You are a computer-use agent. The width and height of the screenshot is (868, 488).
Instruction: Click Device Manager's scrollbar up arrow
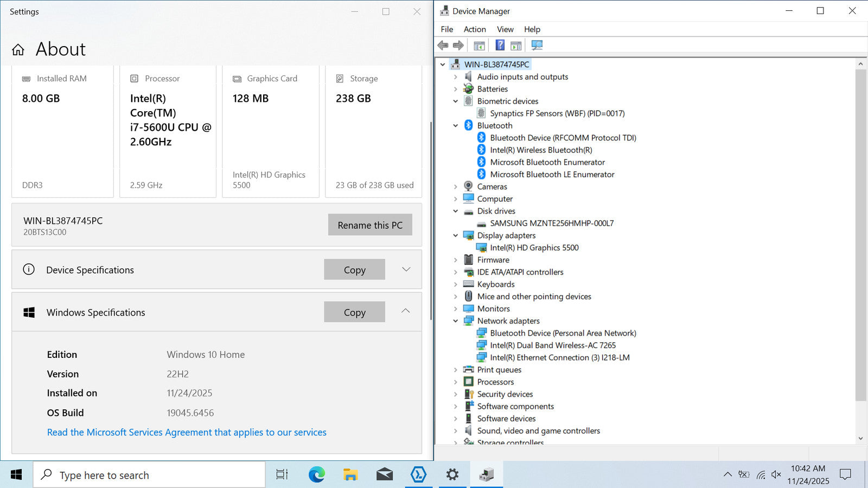pos(860,64)
